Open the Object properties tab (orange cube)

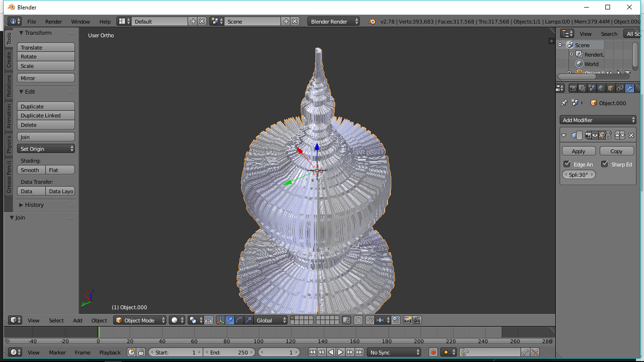[x=611, y=88]
